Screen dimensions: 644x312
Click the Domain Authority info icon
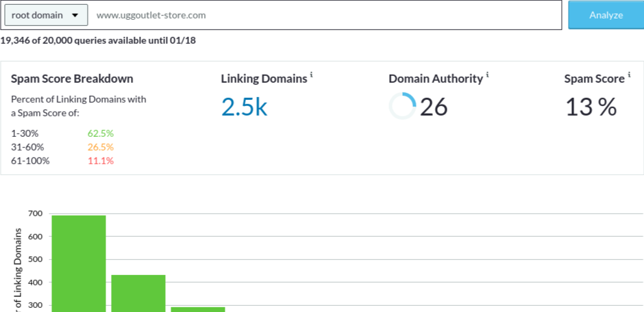(488, 75)
